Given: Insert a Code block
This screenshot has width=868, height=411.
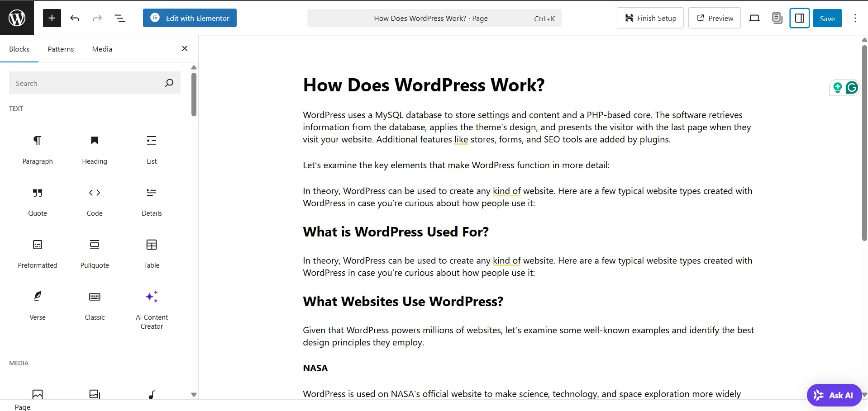Looking at the screenshot, I should coord(95,203).
